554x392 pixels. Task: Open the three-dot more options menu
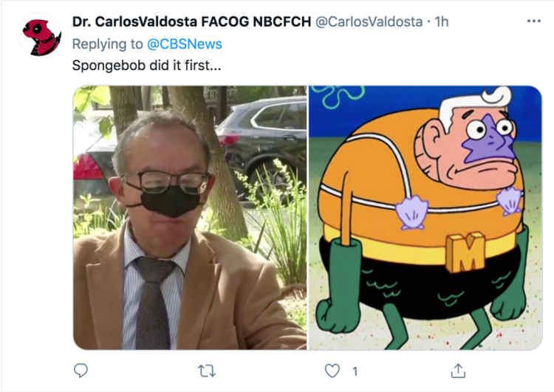point(533,21)
